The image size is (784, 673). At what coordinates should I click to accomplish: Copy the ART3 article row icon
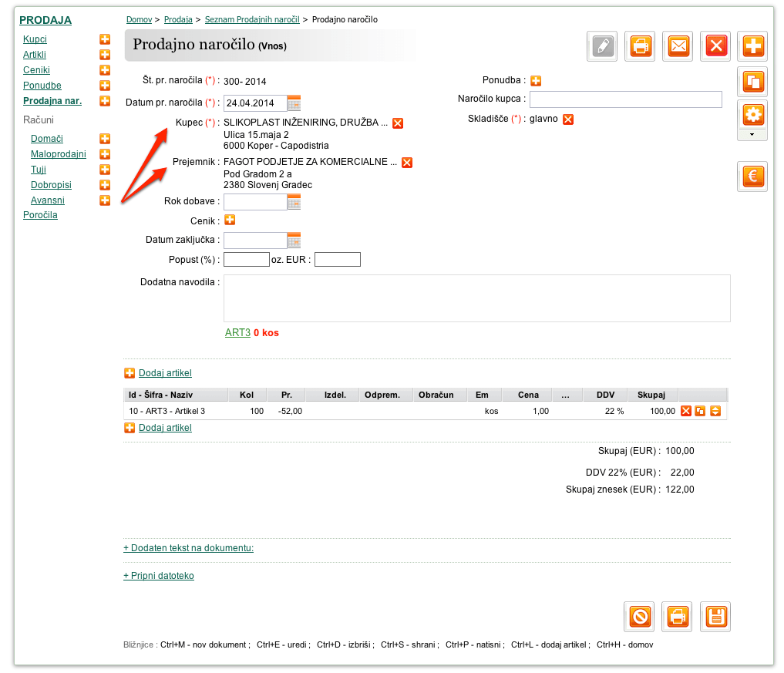click(x=701, y=411)
